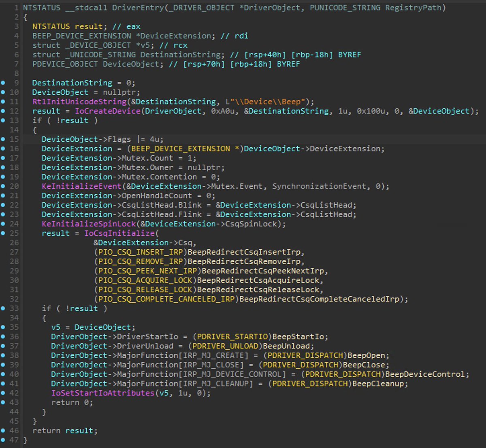The height and width of the screenshot is (448, 486).
Task: Click the BEEP_DEVICE_EXTENSION type on line 4
Action: [x=82, y=36]
